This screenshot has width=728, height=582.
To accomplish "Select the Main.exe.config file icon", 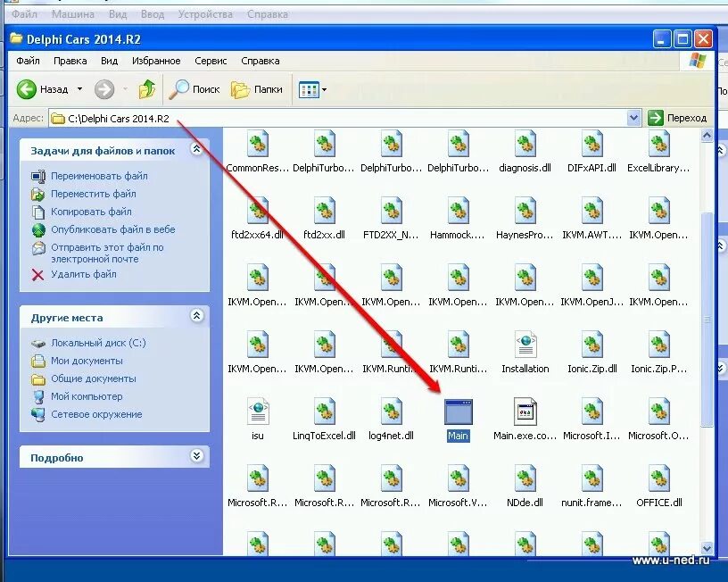I will [x=525, y=412].
